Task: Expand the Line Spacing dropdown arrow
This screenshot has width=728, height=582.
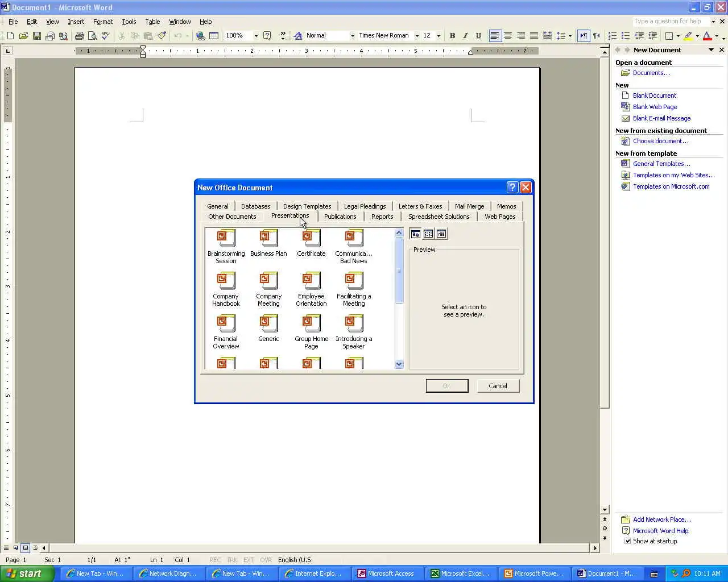Action: tap(570, 36)
